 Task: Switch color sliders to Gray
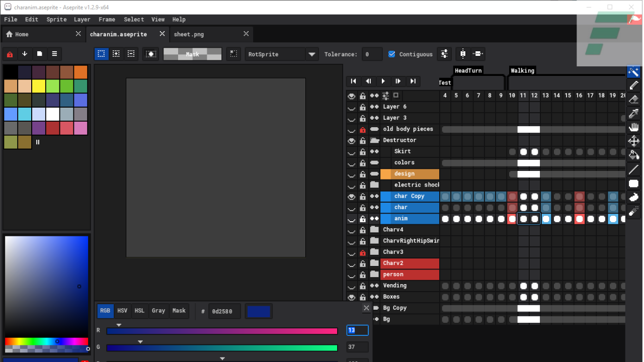158,311
